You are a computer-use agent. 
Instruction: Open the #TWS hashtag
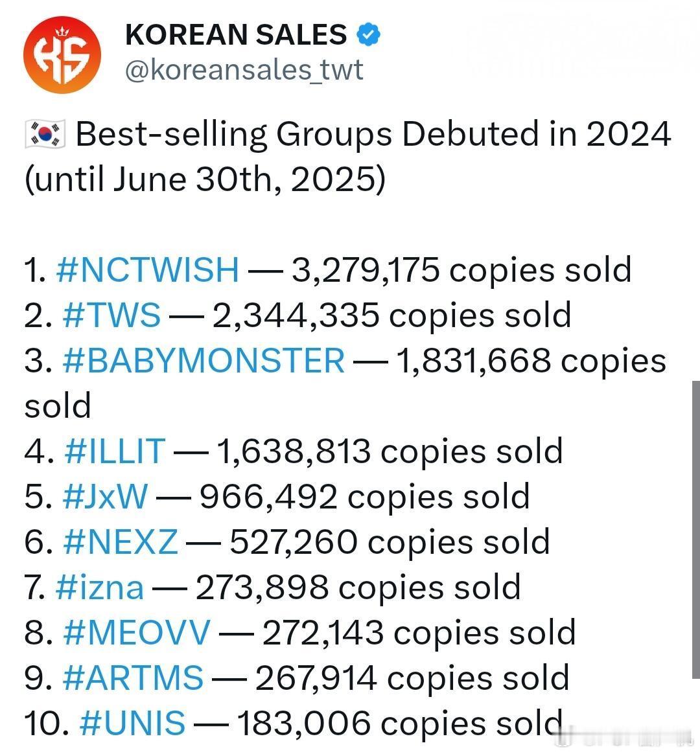point(111,315)
